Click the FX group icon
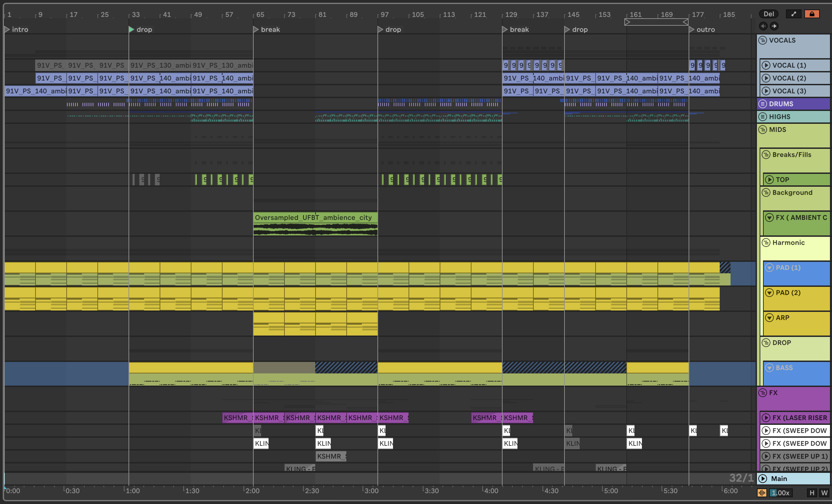This screenshot has width=832, height=504. [763, 393]
